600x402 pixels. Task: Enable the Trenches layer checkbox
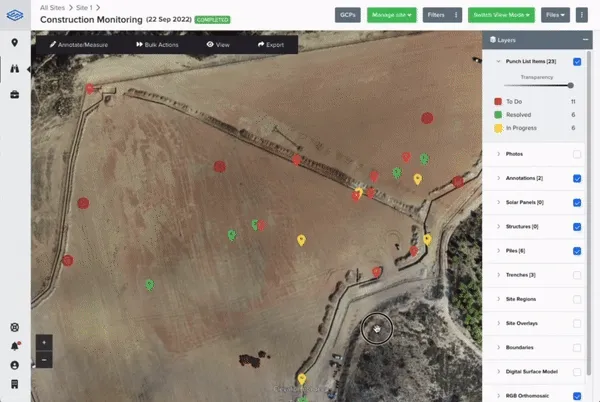click(577, 275)
